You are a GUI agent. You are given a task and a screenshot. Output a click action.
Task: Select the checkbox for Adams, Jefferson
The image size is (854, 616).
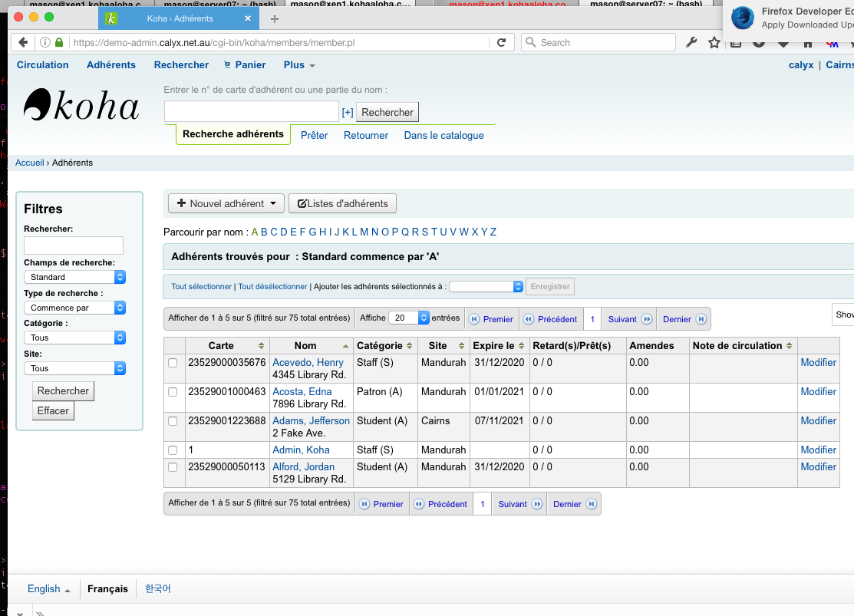[x=173, y=421]
